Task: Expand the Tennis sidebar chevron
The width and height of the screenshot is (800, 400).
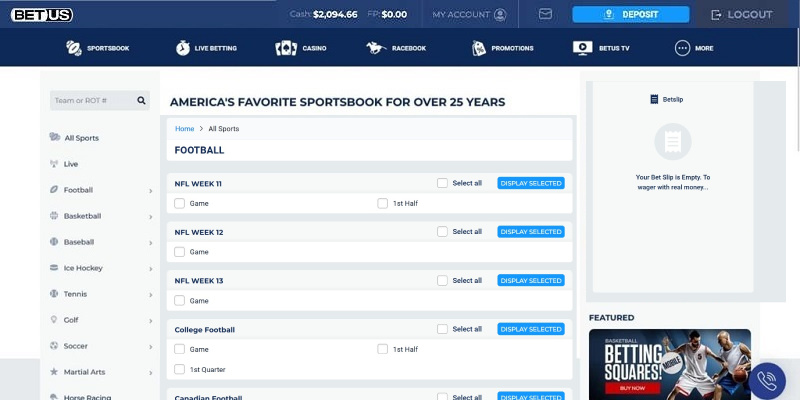Action: [151, 295]
